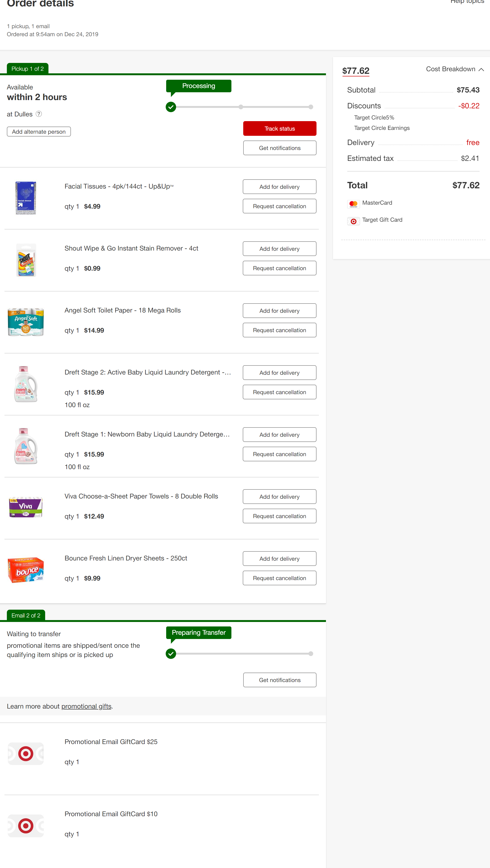Screen dimensions: 490x868
Task: Request cancellation for Dreft Stage 1 detergent
Action: 279,454
